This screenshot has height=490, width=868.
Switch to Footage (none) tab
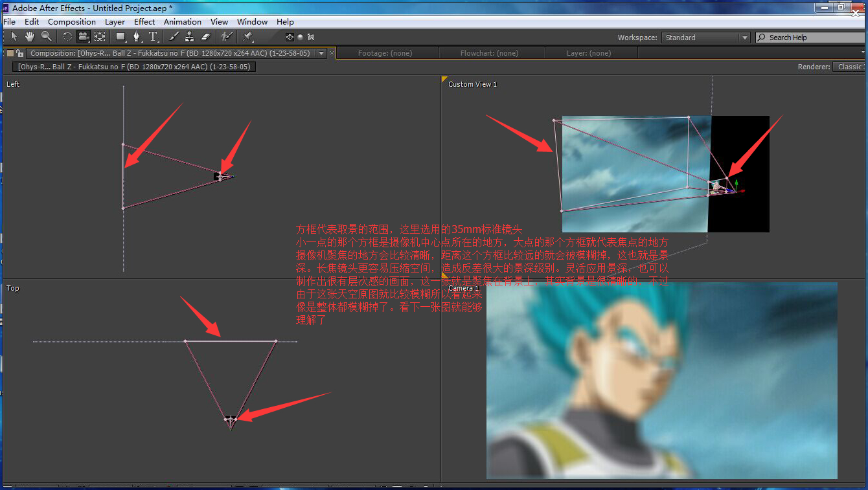pyautogui.click(x=385, y=53)
